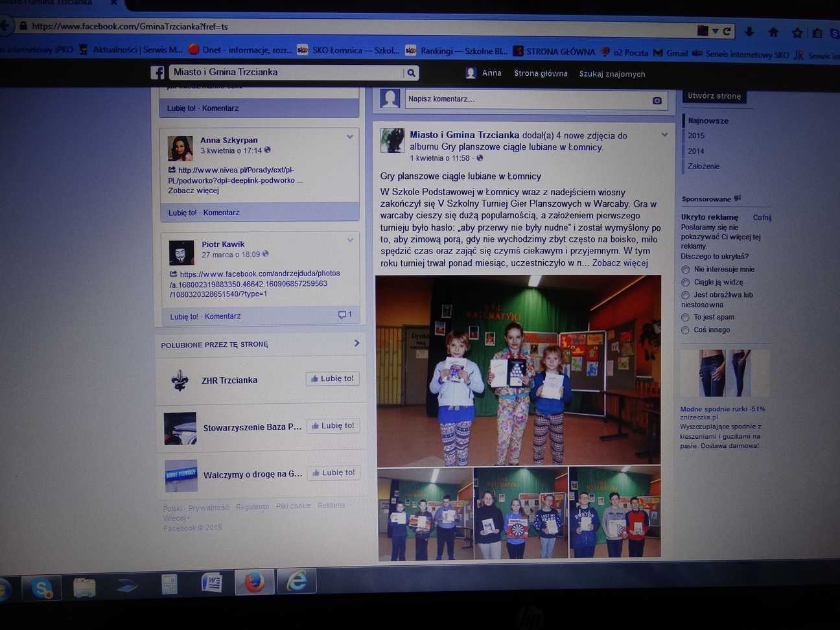
Task: Click 'Lubię to!' under Piotr Kawik's post
Action: 184,317
